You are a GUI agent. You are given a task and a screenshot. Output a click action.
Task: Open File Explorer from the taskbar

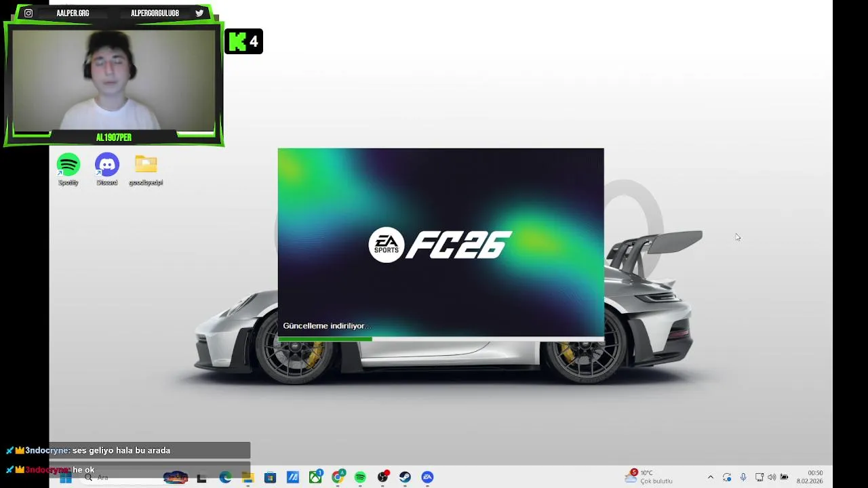pos(248,478)
